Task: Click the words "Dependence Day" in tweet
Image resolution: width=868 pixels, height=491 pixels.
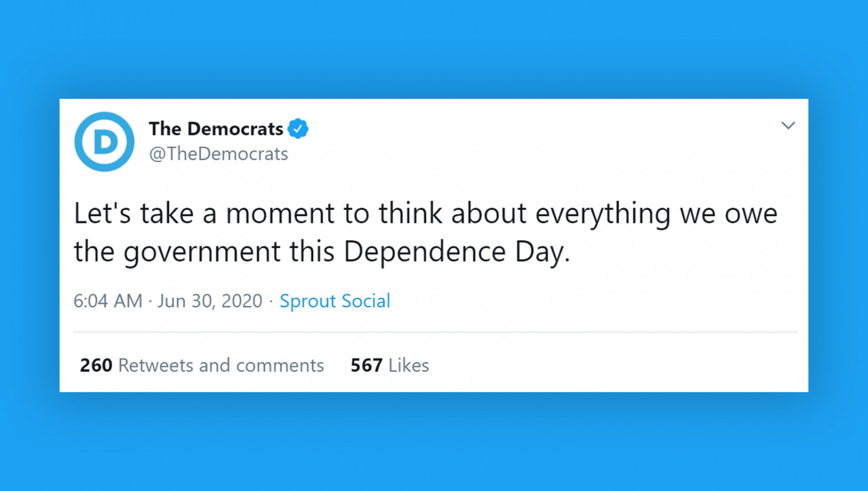Action: [x=456, y=252]
